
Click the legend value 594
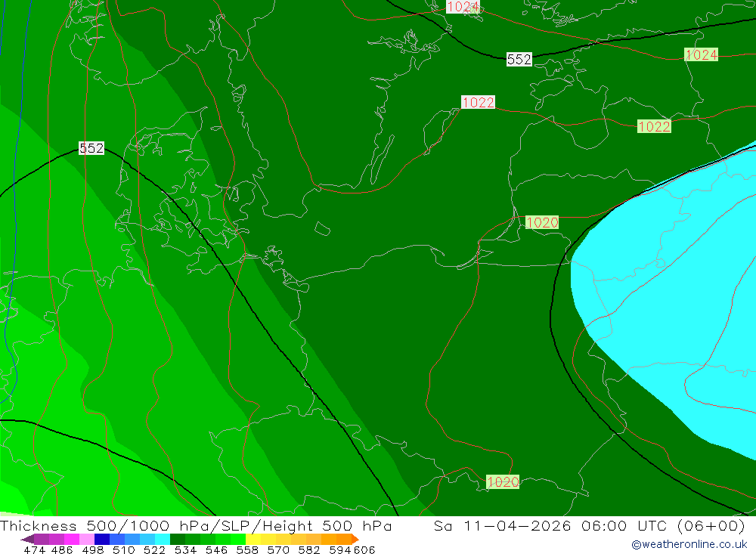[x=340, y=550]
